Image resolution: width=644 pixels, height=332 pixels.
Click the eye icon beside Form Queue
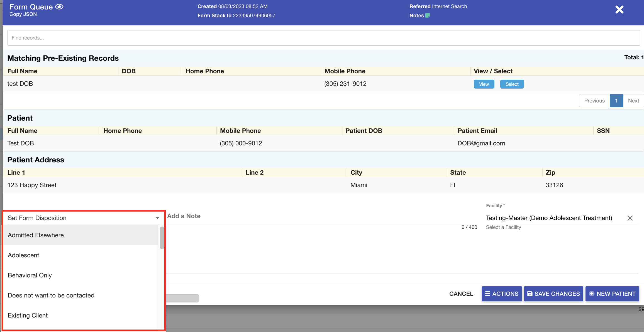[59, 7]
